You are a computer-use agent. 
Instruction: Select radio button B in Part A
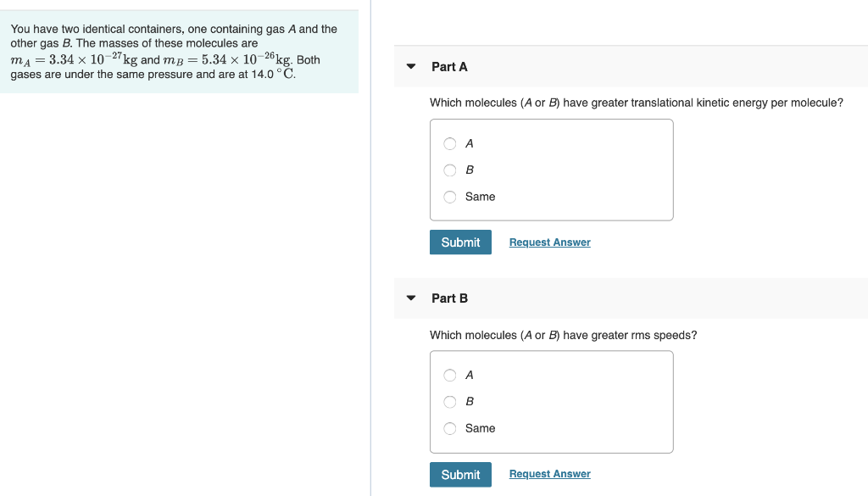450,170
